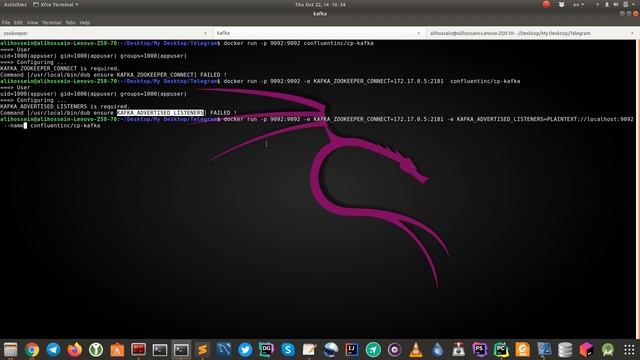Open the grey database cylinders icon in dock
The width and height of the screenshot is (640, 360).
tap(565, 350)
